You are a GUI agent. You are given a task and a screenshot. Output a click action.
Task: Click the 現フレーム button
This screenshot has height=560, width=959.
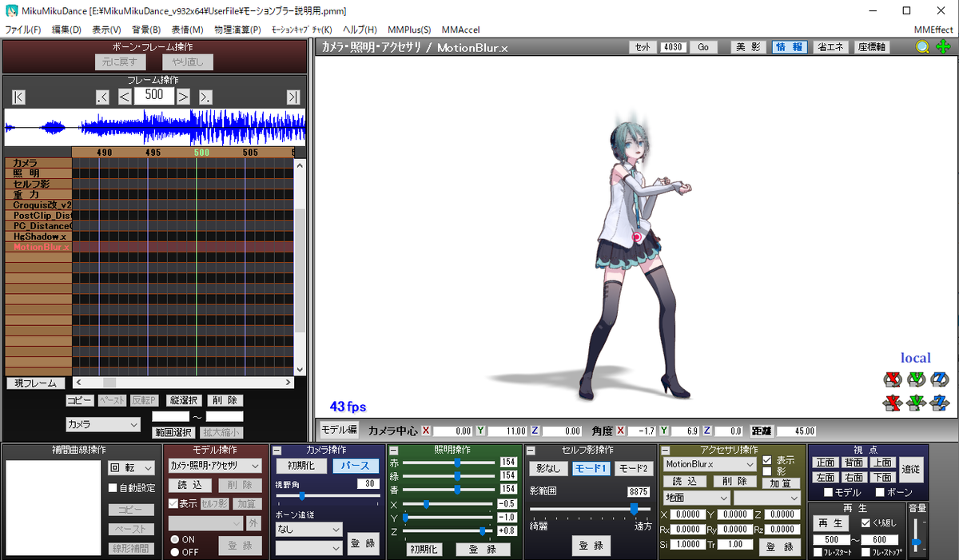36,383
